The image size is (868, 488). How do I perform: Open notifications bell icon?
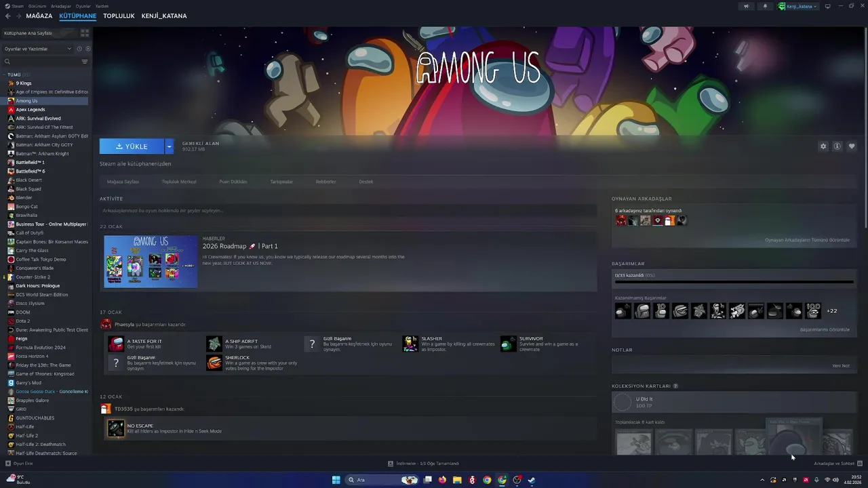point(765,6)
